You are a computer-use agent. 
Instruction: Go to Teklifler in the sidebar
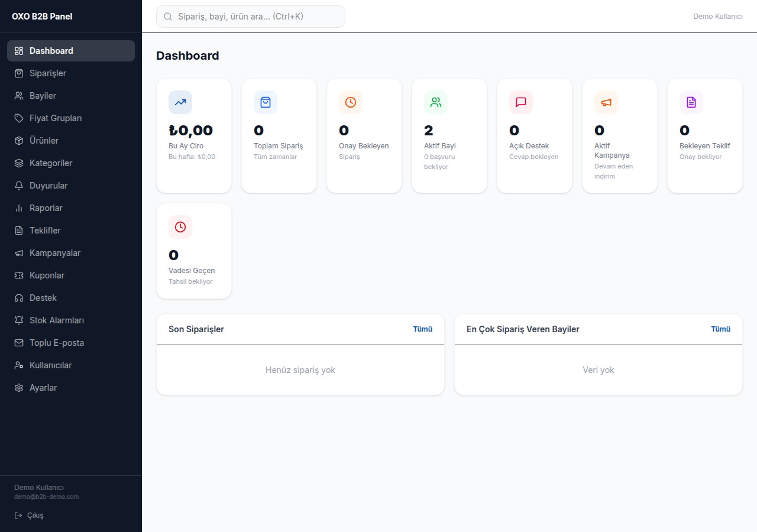click(x=71, y=231)
